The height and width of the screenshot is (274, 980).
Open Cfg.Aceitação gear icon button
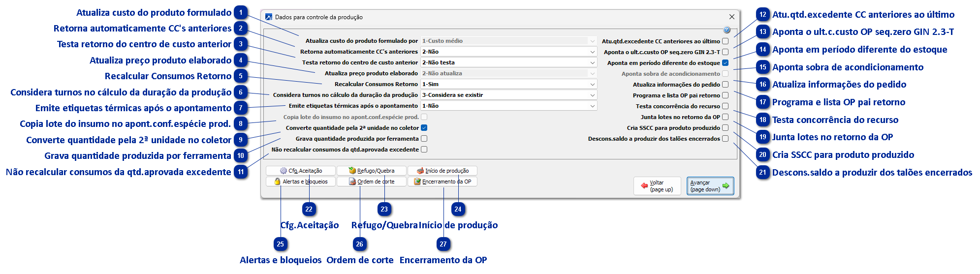(301, 171)
